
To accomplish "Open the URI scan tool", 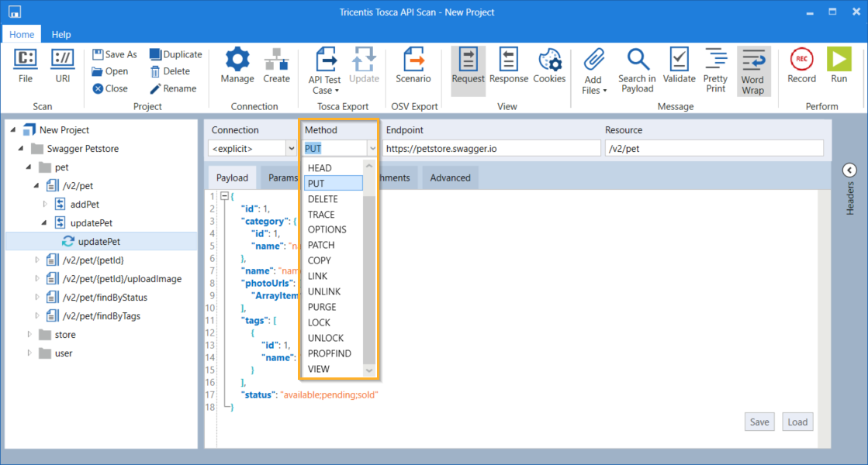I will 63,66.
